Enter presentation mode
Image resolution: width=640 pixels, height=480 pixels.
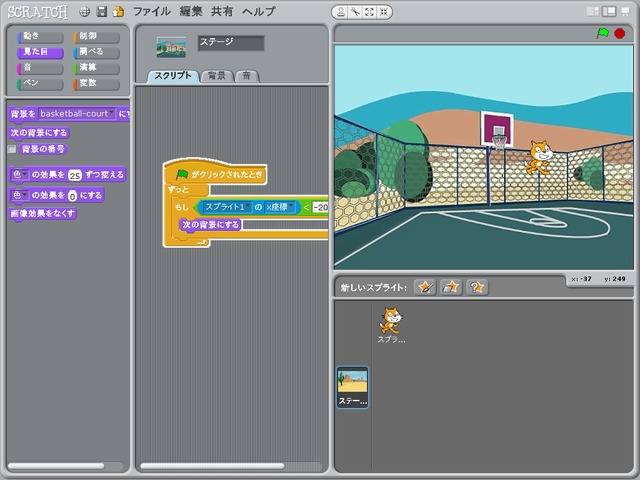[x=625, y=12]
